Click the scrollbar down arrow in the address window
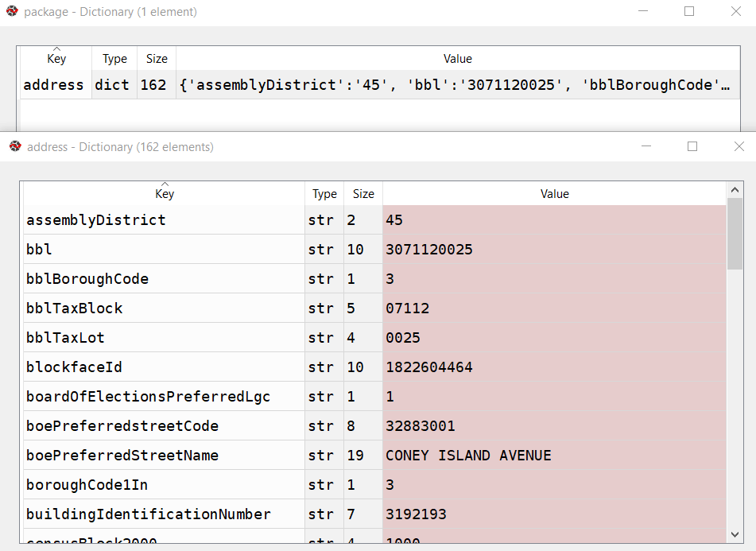The width and height of the screenshot is (756, 551). pos(735,534)
